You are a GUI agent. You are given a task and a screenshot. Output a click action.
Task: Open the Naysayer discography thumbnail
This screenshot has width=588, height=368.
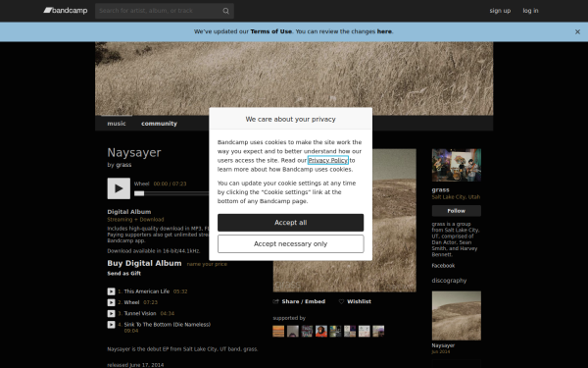457,316
